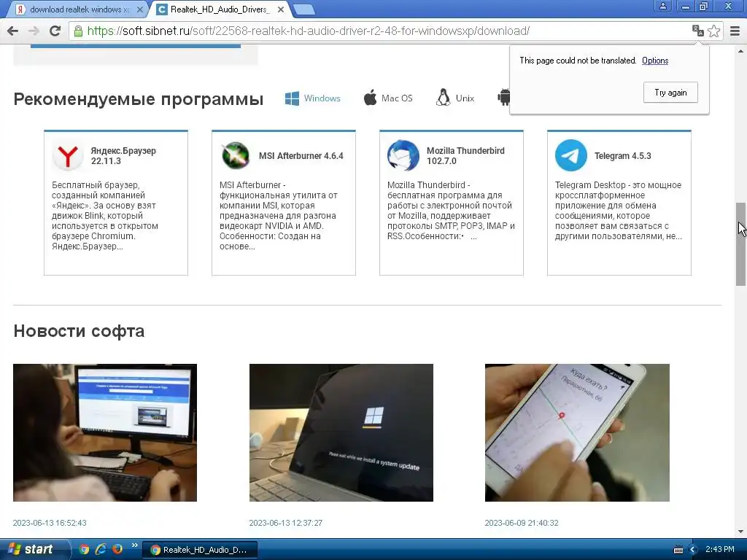747x560 pixels.
Task: Select the Windows platform tab
Action: click(312, 98)
